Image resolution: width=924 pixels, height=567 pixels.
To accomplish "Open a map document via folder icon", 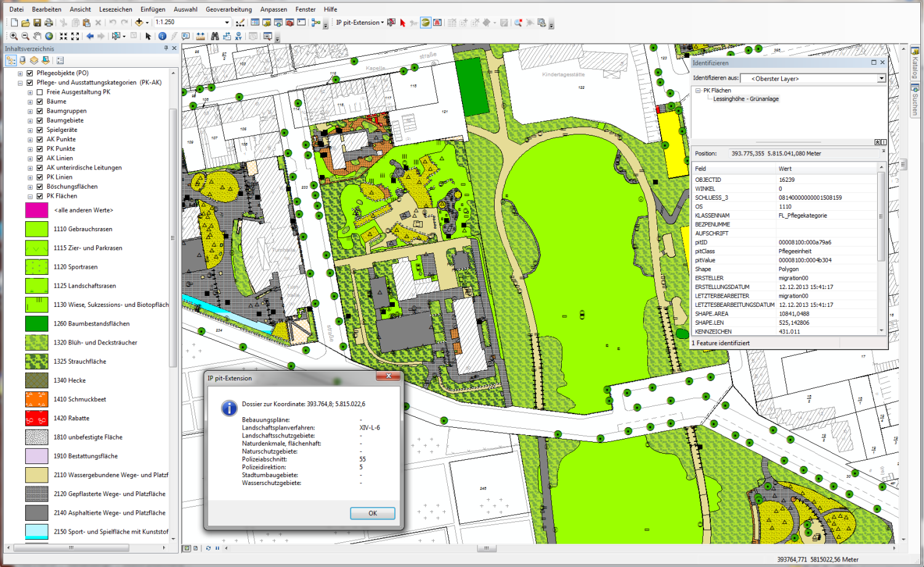I will 26,23.
